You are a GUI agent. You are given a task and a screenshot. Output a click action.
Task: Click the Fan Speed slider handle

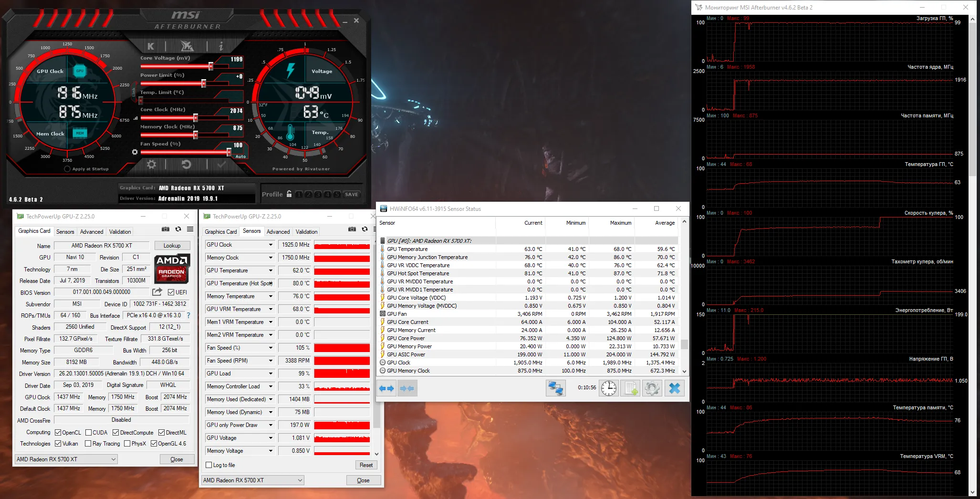[229, 152]
